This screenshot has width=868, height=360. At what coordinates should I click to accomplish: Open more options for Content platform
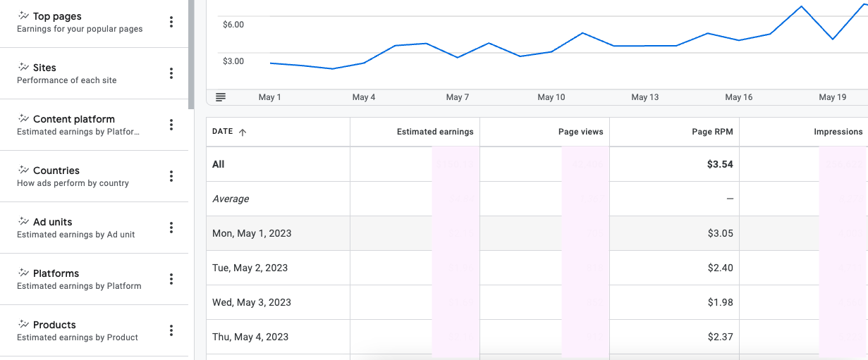(171, 125)
